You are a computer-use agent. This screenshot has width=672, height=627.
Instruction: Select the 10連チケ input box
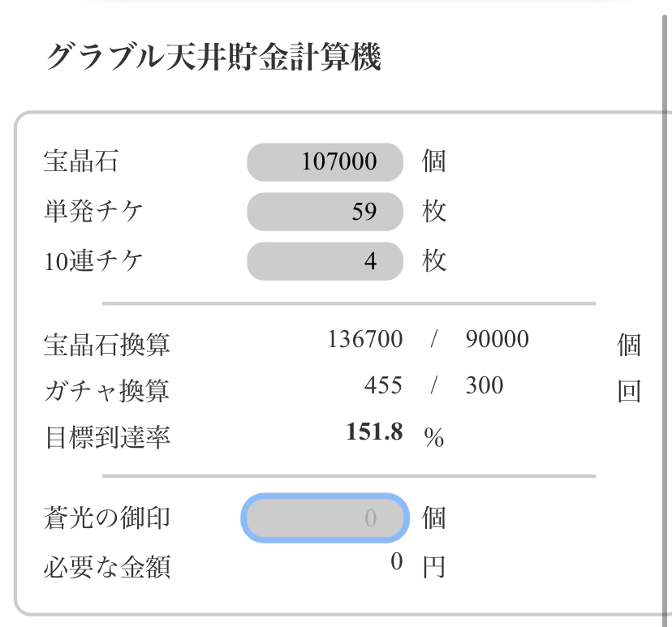pyautogui.click(x=325, y=262)
